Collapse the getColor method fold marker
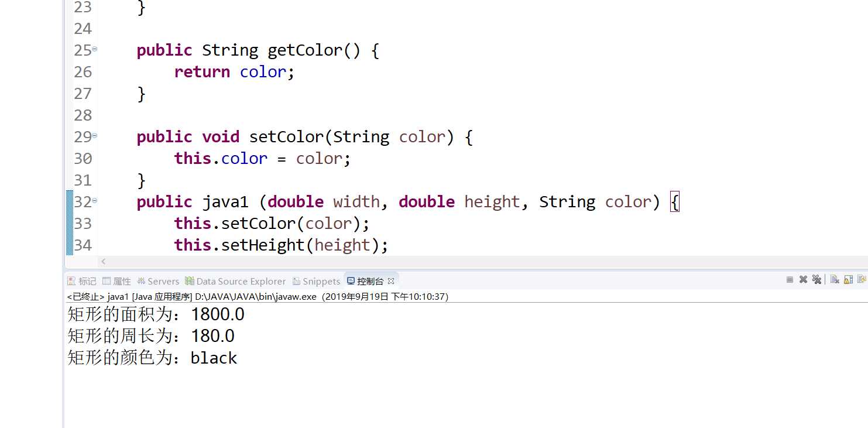Image resolution: width=868 pixels, height=428 pixels. [94, 50]
